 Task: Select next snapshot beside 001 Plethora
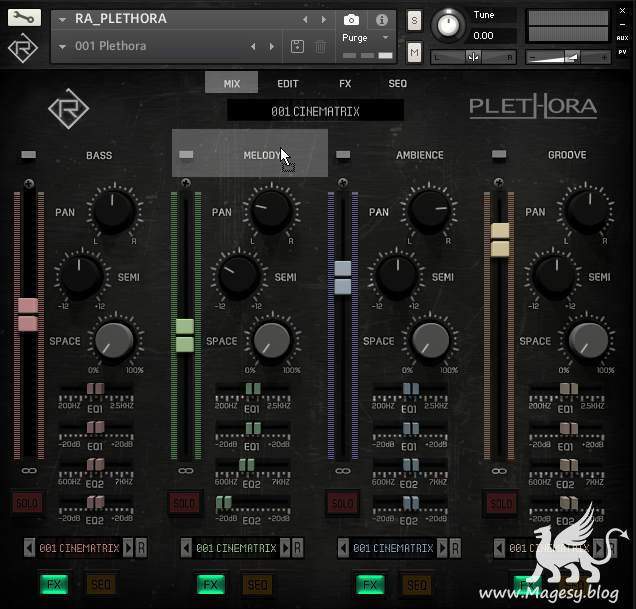(x=272, y=47)
